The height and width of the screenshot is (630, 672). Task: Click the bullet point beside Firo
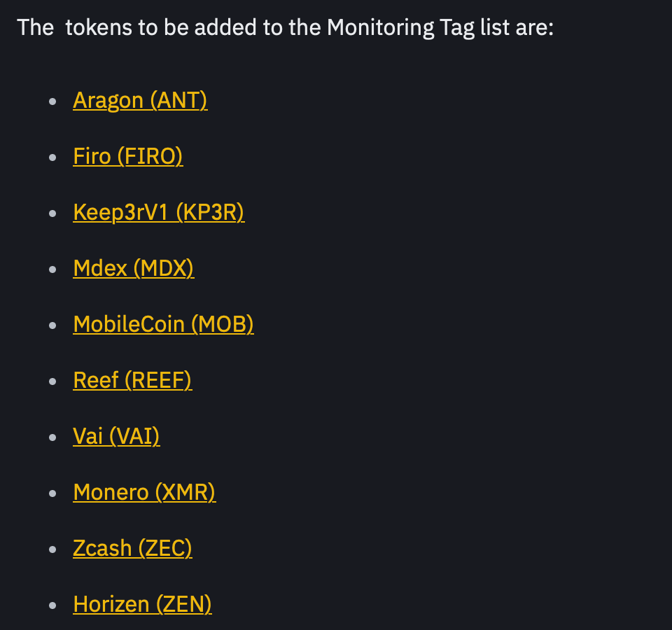[52, 157]
